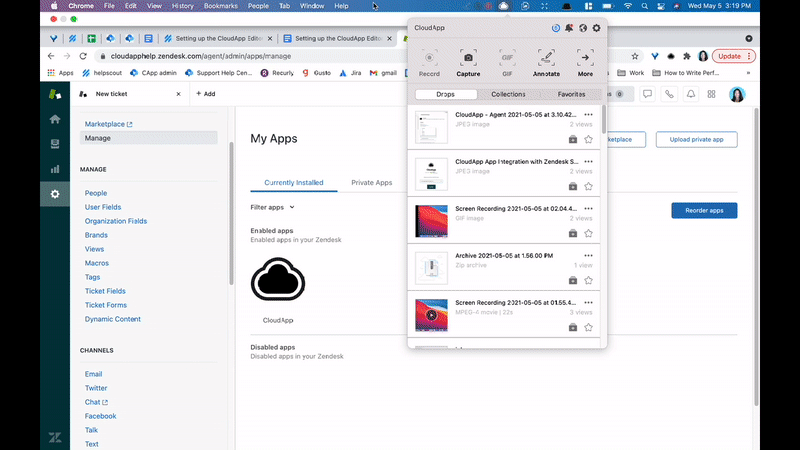Image resolution: width=800 pixels, height=450 pixels.
Task: Add Archive 2021-05-05 drop to a collection
Action: [573, 280]
